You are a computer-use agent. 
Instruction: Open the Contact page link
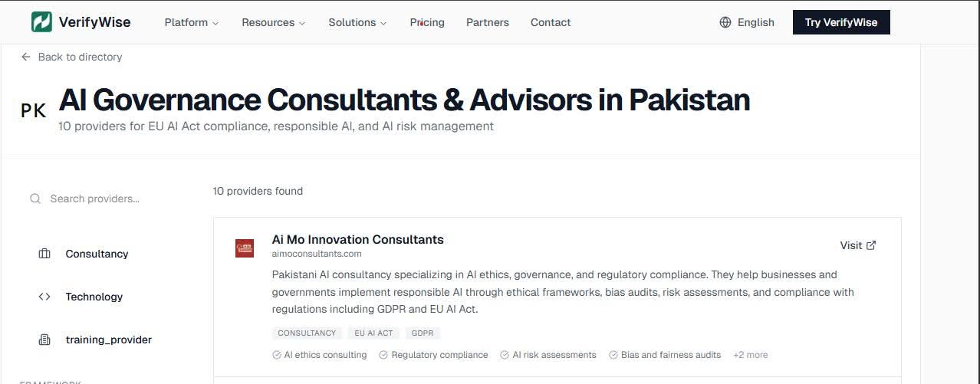(551, 22)
